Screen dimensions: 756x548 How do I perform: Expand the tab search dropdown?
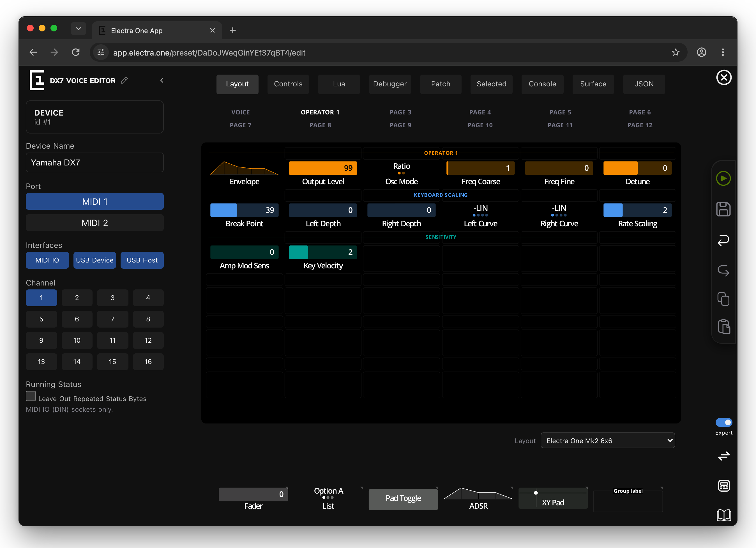click(x=78, y=29)
